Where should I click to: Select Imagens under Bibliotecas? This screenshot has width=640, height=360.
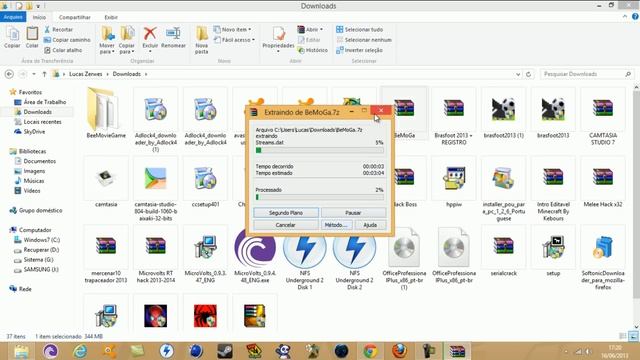pyautogui.click(x=29, y=171)
